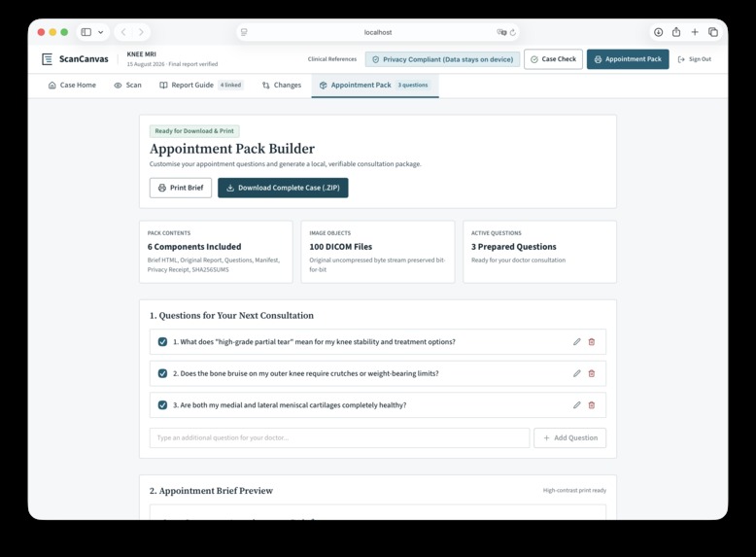Click the '4 linked' badge

coord(231,86)
